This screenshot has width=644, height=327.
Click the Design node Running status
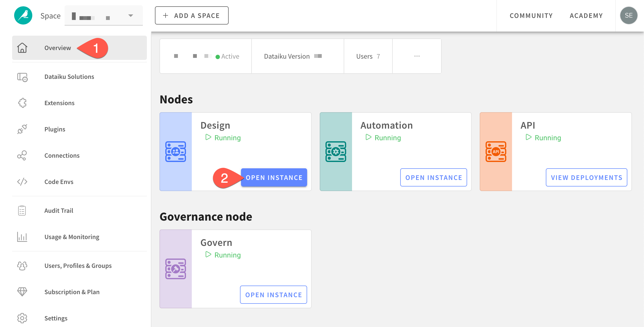(x=223, y=138)
